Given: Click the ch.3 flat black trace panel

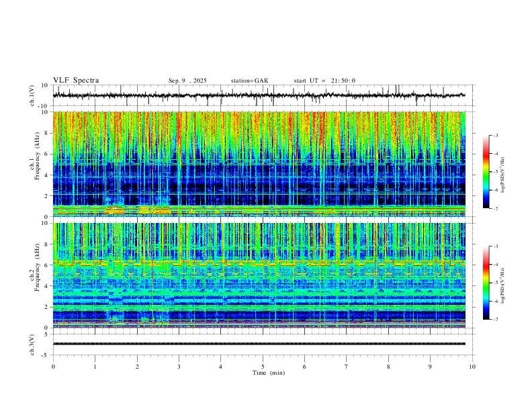Looking at the screenshot, I should [263, 345].
